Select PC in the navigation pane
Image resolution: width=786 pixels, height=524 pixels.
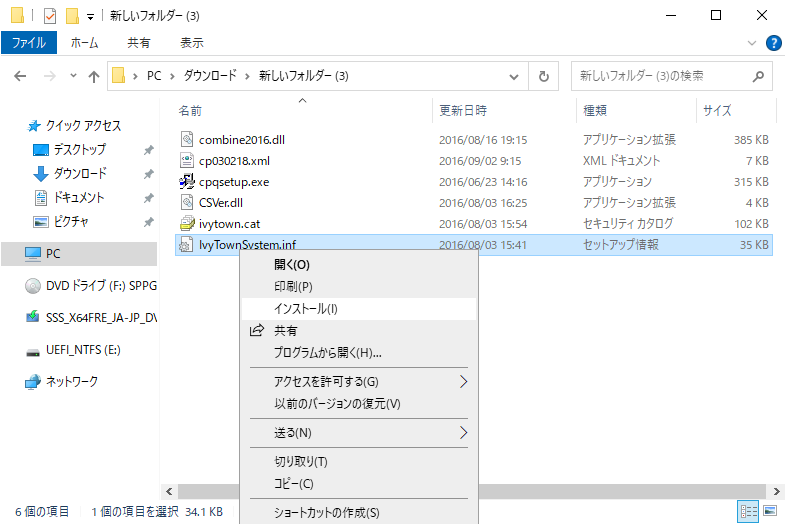click(x=79, y=254)
